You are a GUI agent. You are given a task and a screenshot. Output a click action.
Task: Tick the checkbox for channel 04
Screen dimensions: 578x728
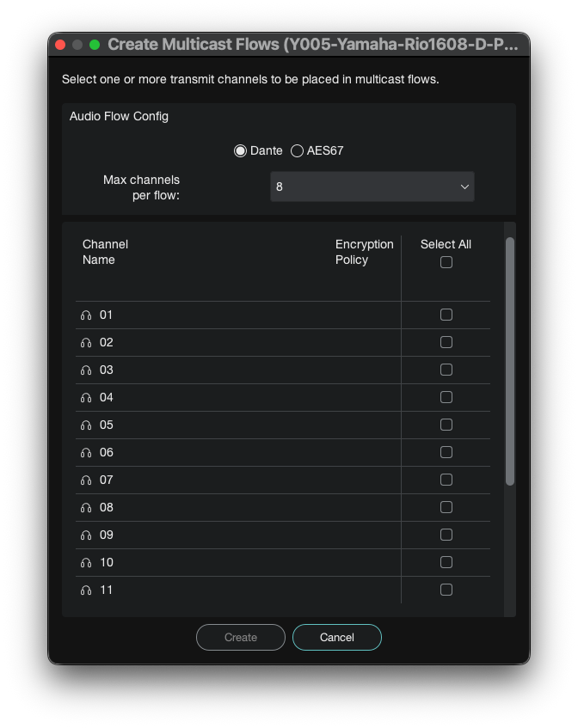coord(446,397)
